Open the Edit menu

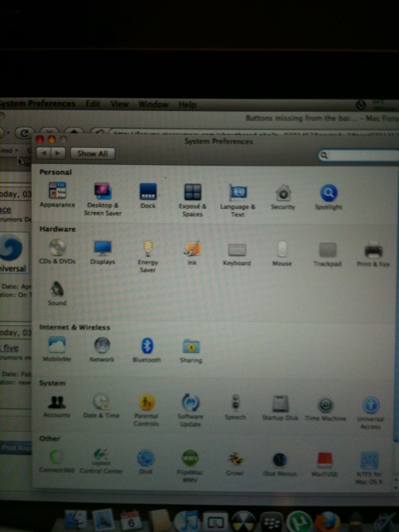click(x=93, y=104)
